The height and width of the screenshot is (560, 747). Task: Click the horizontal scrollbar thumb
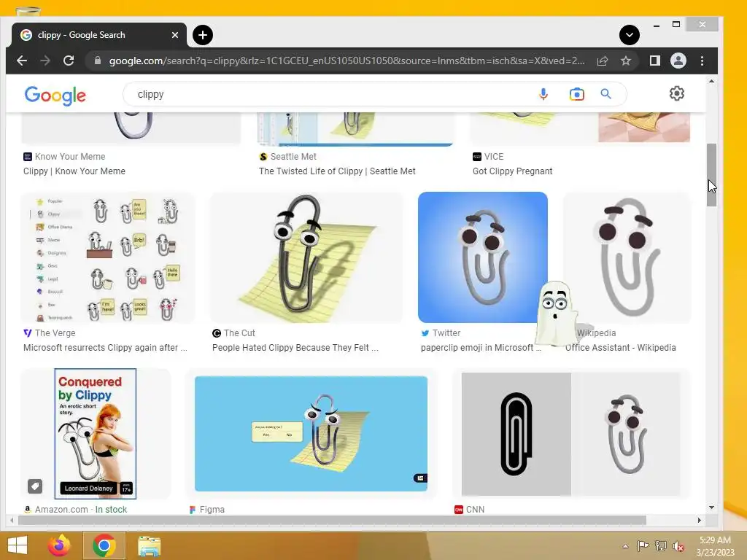(x=332, y=520)
